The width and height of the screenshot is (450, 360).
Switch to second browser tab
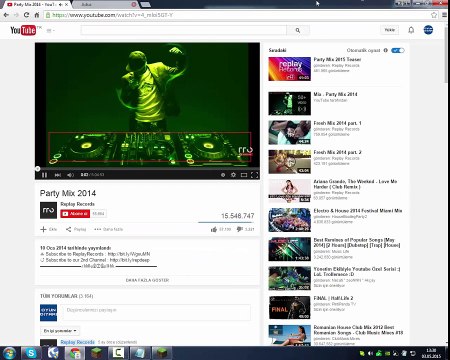point(103,5)
